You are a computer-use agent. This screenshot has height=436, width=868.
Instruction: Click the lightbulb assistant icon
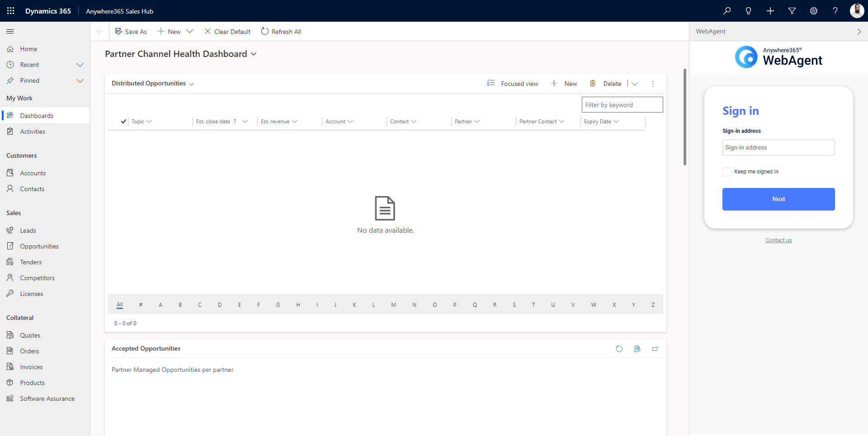(749, 11)
